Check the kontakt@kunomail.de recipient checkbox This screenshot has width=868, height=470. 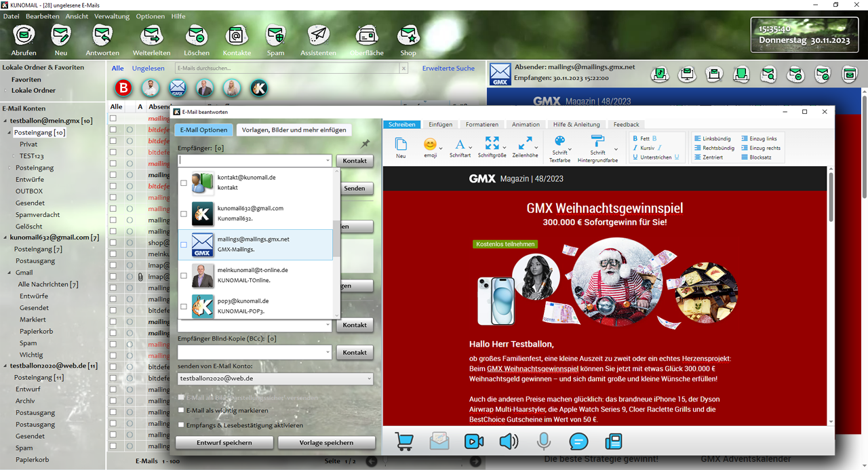(184, 183)
